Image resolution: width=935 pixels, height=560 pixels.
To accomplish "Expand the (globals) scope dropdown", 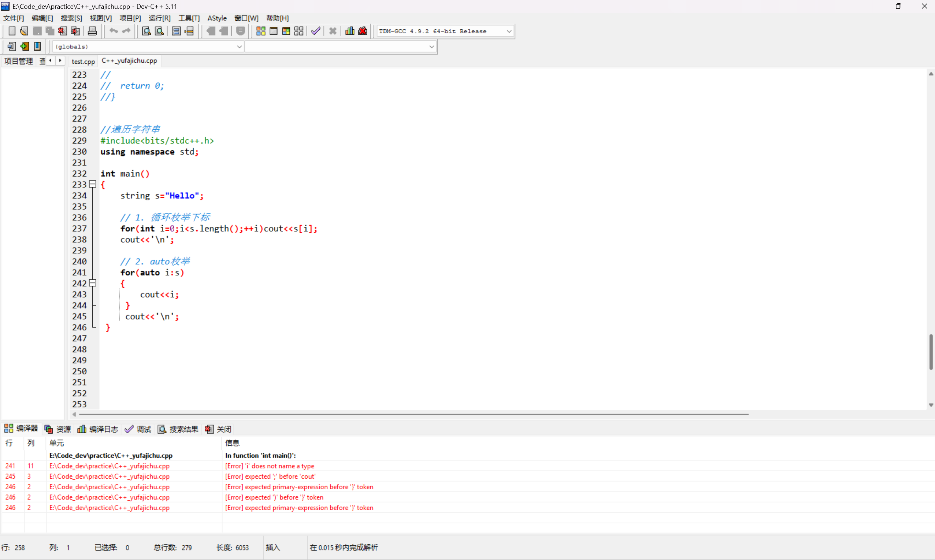I will 239,47.
